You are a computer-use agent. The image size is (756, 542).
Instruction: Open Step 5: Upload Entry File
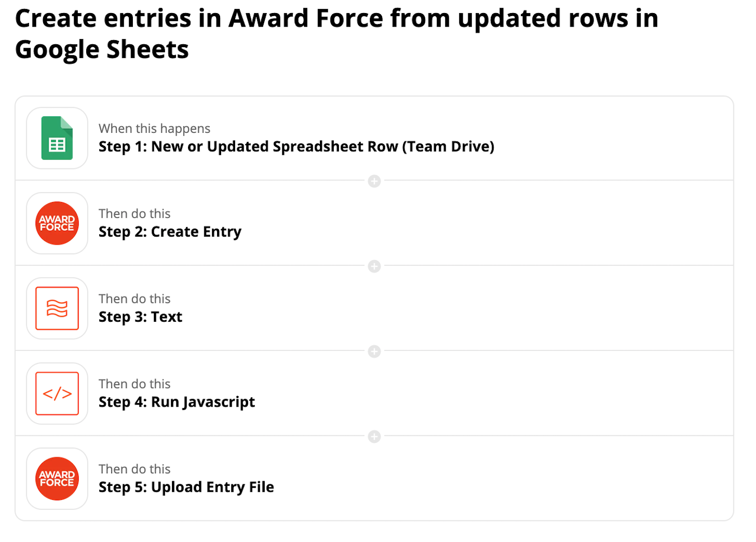tap(186, 487)
